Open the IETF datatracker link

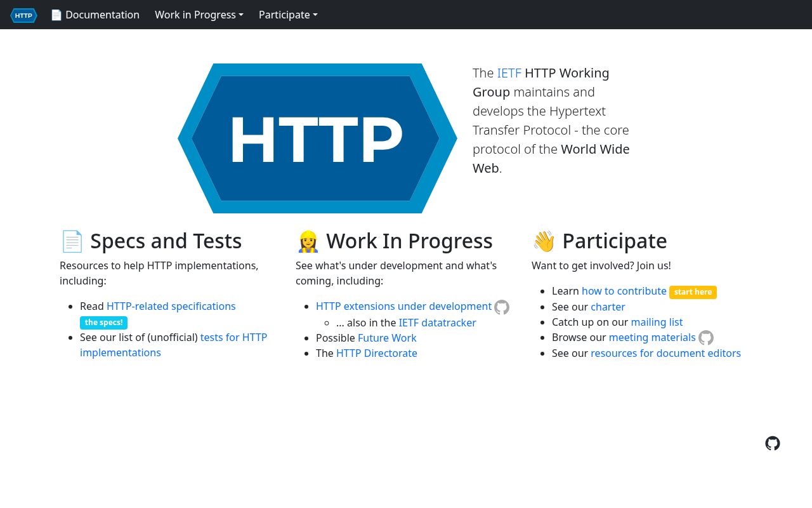pyautogui.click(x=437, y=323)
